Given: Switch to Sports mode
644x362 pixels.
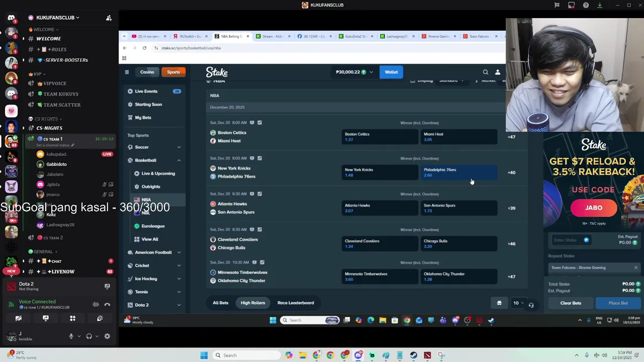Looking at the screenshot, I should click(174, 72).
